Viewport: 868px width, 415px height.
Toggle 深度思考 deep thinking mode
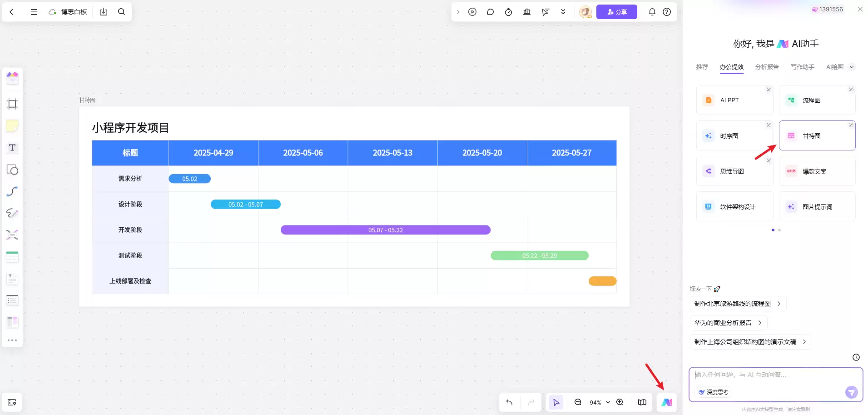tap(714, 392)
